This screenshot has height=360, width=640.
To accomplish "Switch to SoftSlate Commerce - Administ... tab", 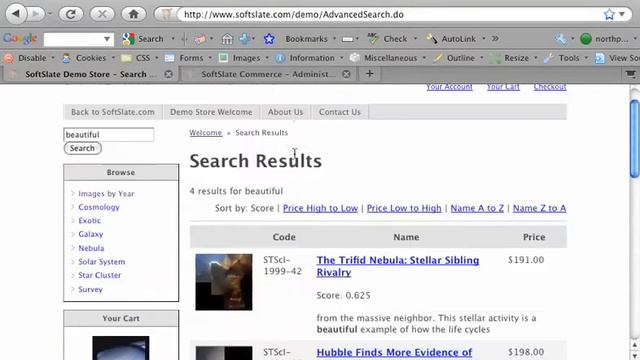I will (268, 74).
